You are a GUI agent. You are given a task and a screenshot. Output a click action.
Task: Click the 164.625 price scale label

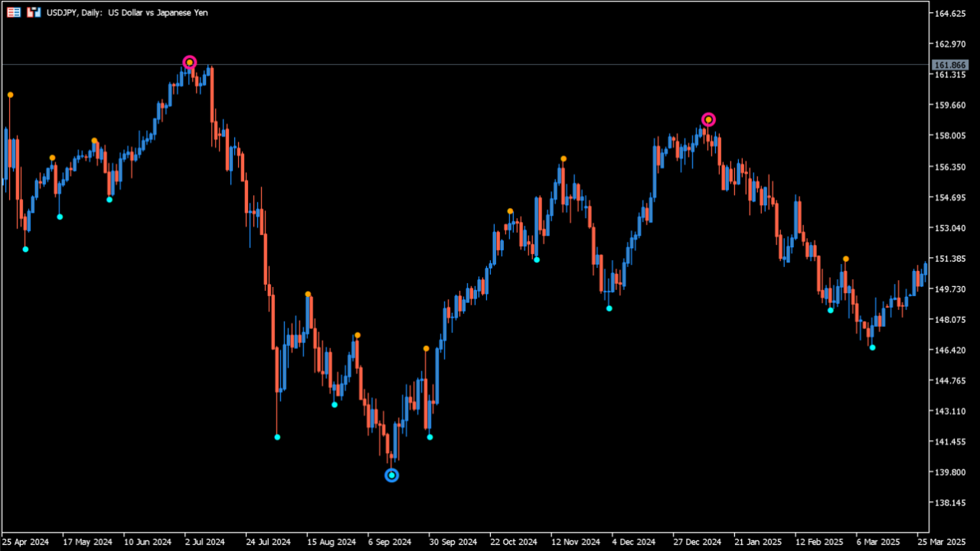click(x=950, y=14)
